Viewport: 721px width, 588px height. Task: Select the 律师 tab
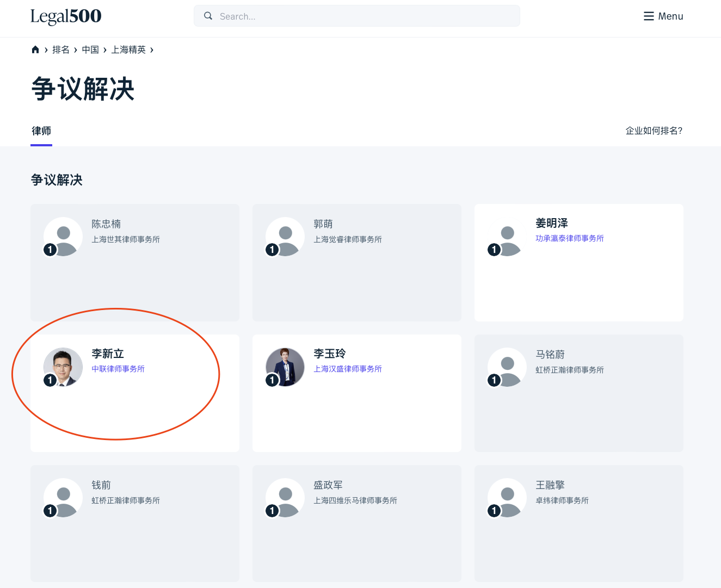click(41, 131)
